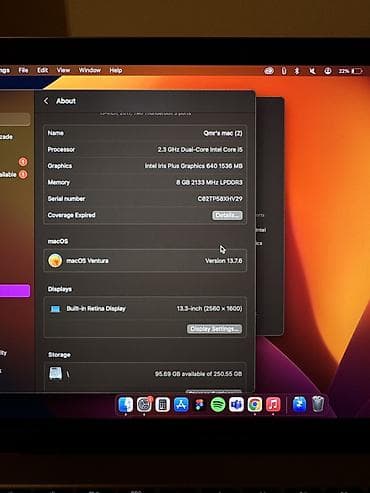The width and height of the screenshot is (370, 493).
Task: Click the muted sound menu bar icon
Action: coord(312,71)
